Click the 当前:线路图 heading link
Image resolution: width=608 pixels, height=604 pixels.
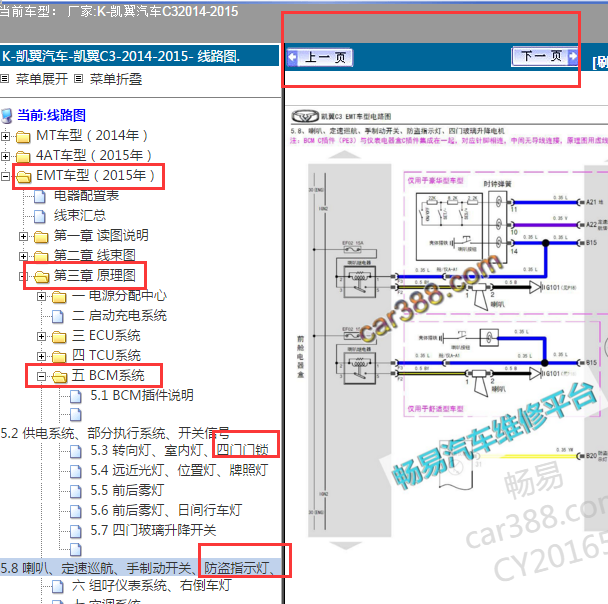(x=51, y=116)
